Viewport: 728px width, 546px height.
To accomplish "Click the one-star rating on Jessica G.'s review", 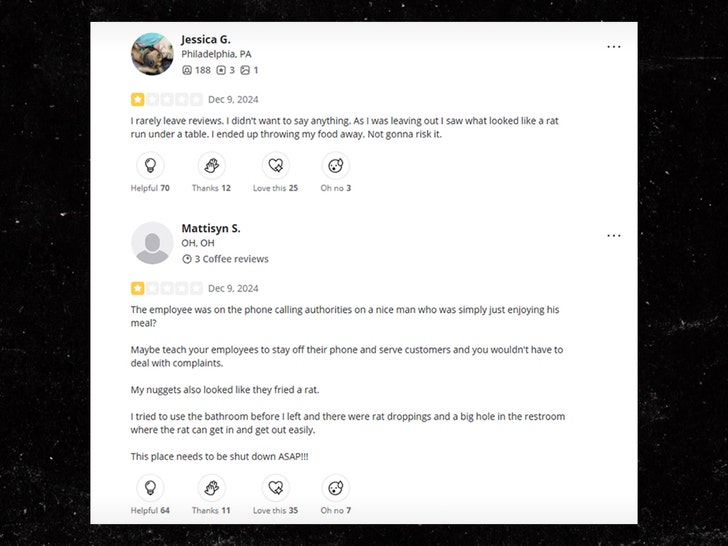I will [137, 99].
